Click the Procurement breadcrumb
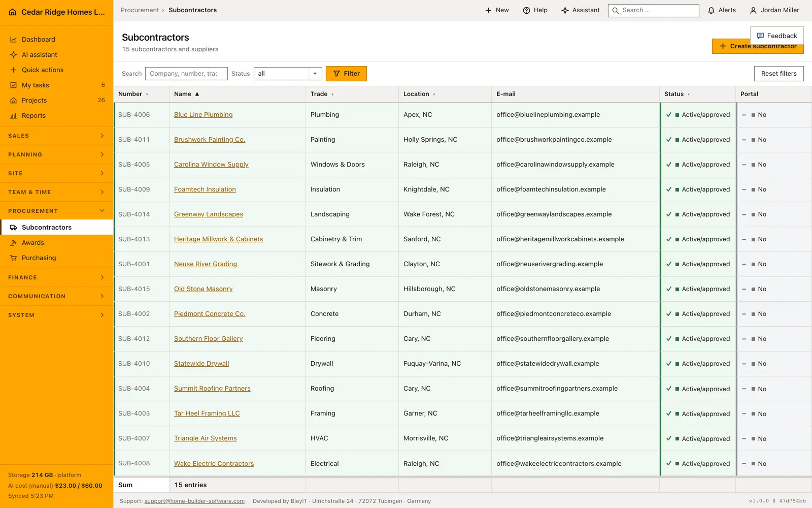The height and width of the screenshot is (508, 812). (140, 10)
